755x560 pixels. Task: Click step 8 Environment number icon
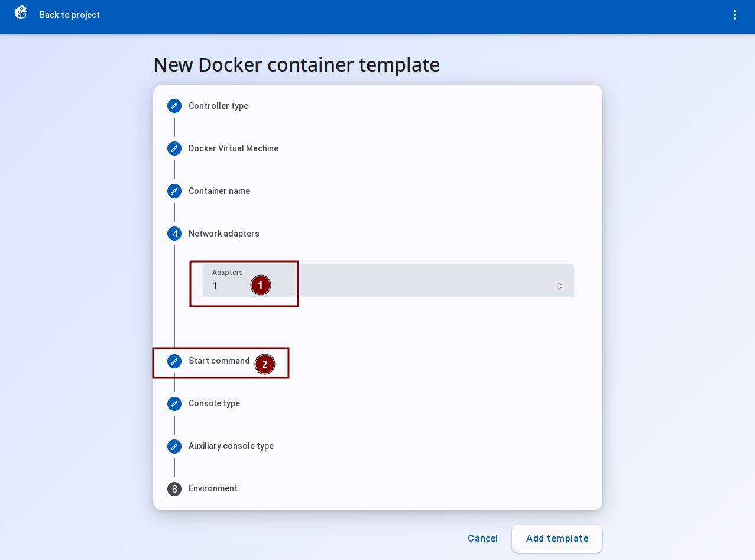pos(174,489)
